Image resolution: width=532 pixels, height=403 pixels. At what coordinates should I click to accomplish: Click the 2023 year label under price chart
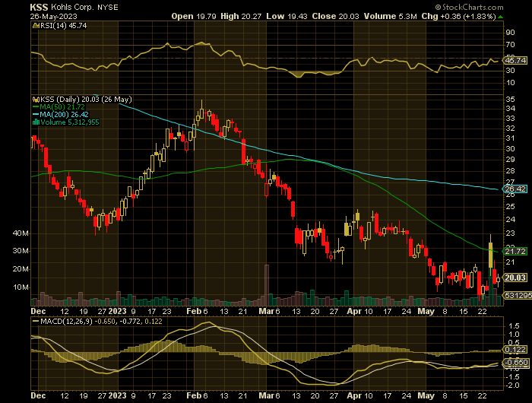point(117,311)
